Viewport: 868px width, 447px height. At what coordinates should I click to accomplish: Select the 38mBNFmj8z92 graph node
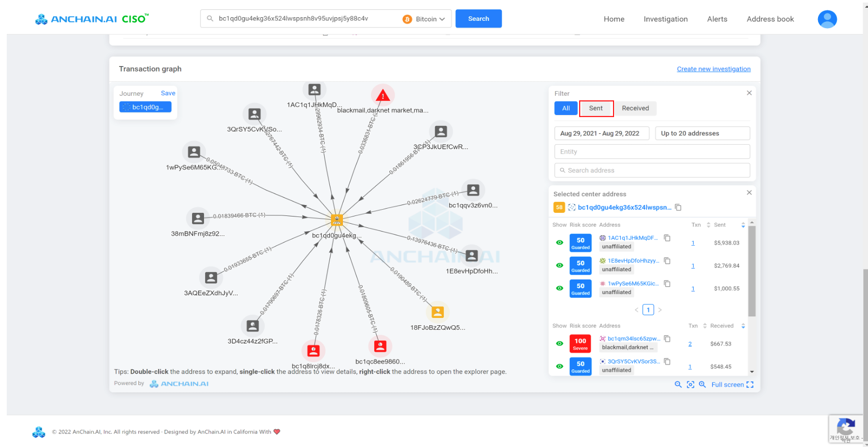tap(198, 219)
